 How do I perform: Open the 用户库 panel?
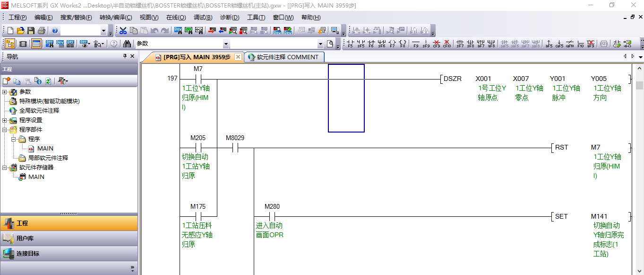click(x=25, y=239)
